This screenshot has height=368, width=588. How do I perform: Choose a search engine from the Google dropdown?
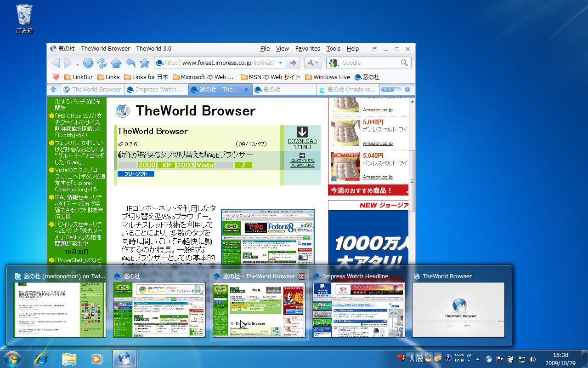(334, 63)
